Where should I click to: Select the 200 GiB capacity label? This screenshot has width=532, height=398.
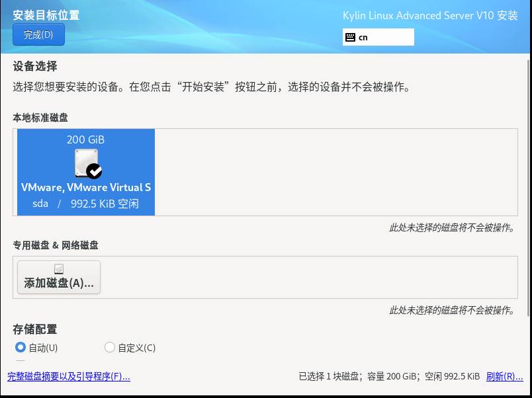(85, 139)
